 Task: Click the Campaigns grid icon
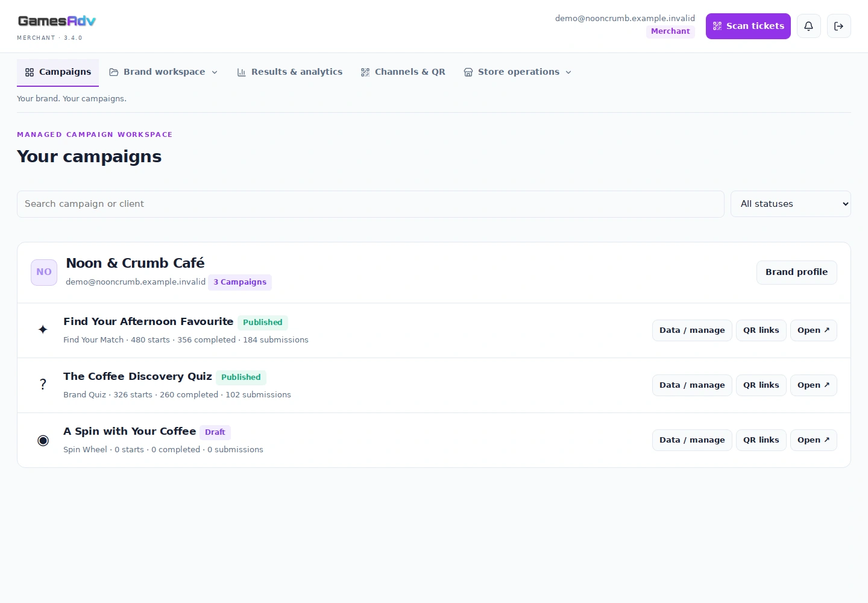(x=30, y=72)
